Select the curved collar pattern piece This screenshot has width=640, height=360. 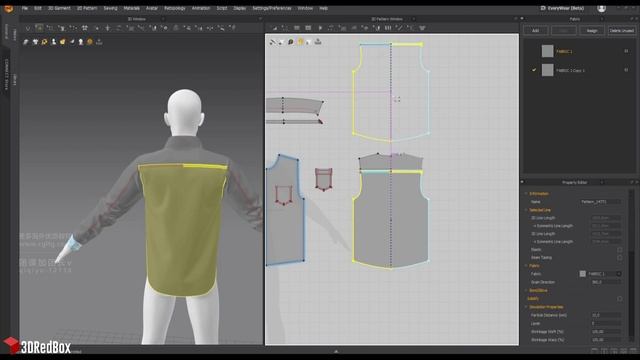click(x=294, y=106)
